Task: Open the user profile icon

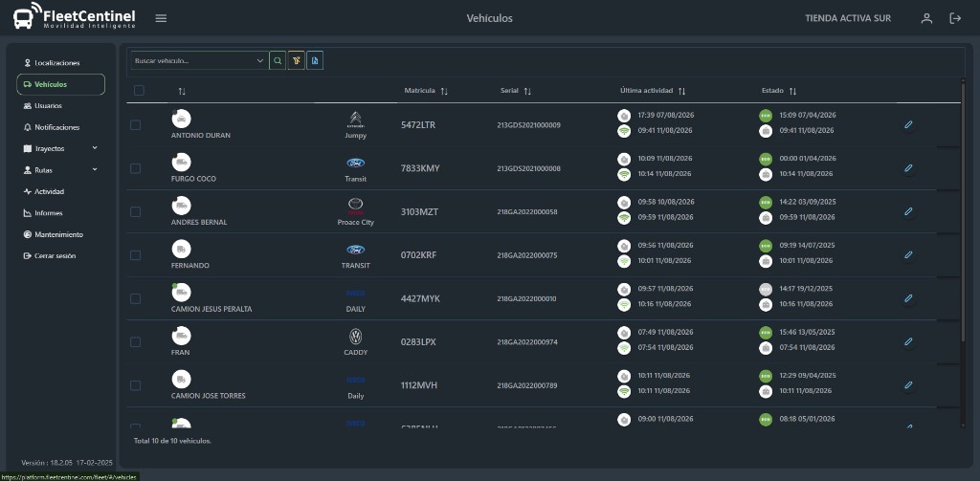Action: (926, 18)
